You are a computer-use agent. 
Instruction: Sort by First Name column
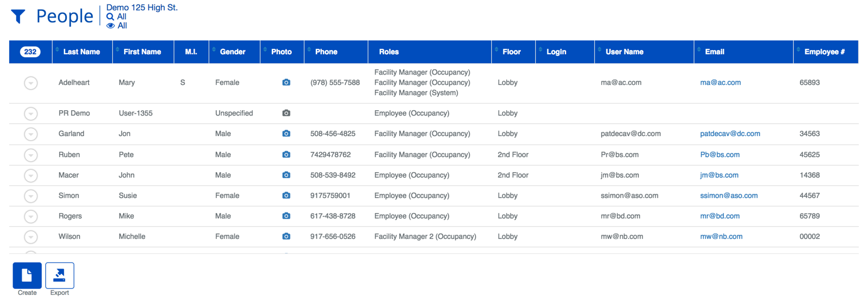pyautogui.click(x=142, y=52)
